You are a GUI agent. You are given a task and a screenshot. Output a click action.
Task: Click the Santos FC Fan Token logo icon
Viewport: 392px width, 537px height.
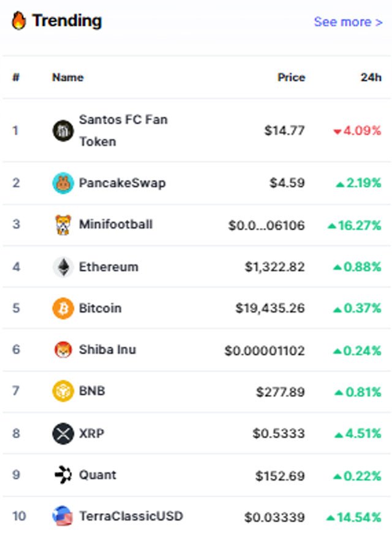[x=63, y=131]
